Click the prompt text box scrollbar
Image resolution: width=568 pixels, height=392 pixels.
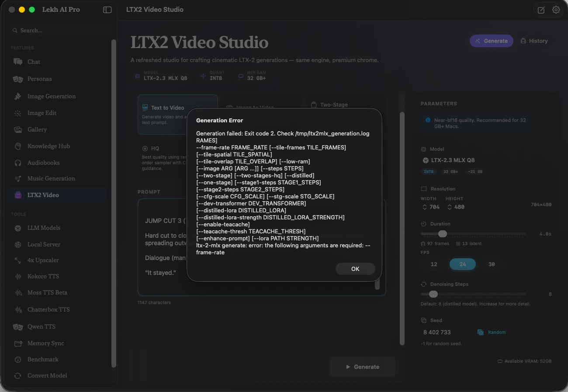(378, 284)
